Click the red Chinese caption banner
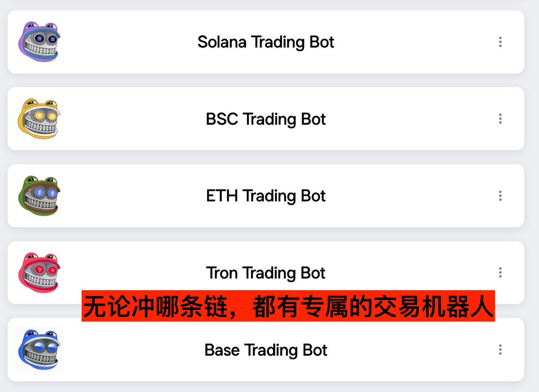The width and height of the screenshot is (539, 392). pyautogui.click(x=288, y=306)
